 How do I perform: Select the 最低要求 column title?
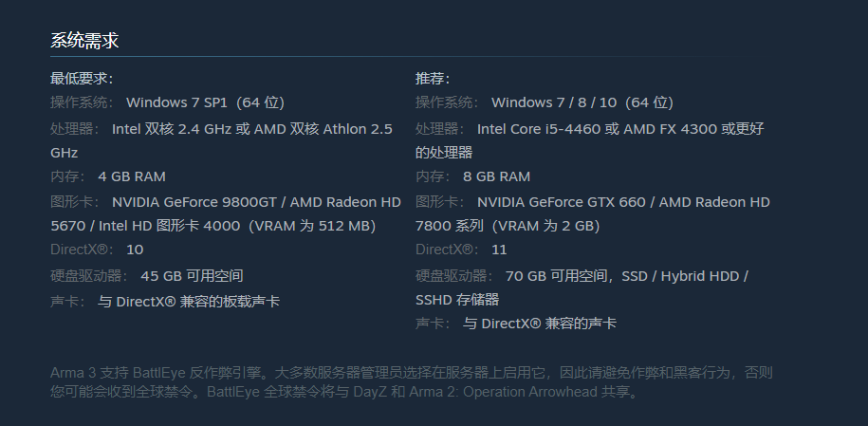(82, 79)
